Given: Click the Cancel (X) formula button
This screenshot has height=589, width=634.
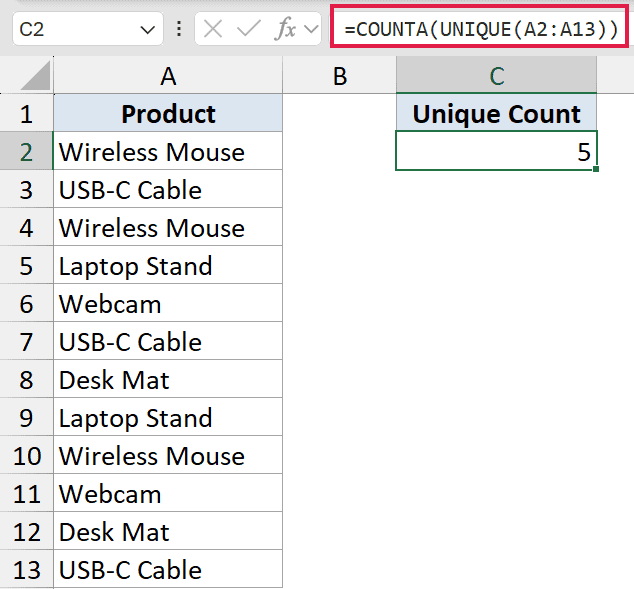Looking at the screenshot, I should 213,29.
